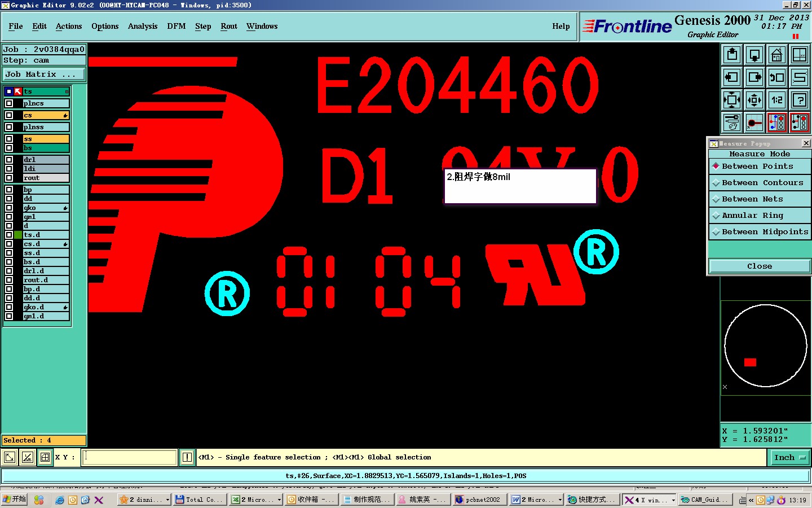Click the zoom in arrows-inward icon
This screenshot has height=508, width=812.
point(732,100)
